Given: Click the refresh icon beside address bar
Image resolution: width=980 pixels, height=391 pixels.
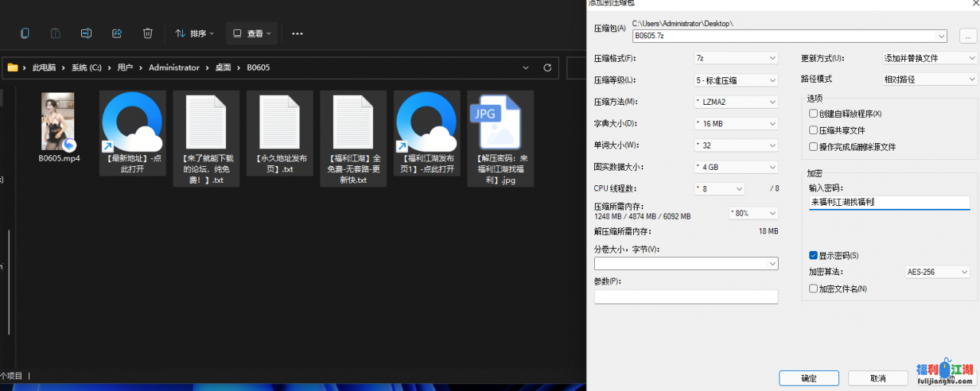Looking at the screenshot, I should [x=547, y=67].
